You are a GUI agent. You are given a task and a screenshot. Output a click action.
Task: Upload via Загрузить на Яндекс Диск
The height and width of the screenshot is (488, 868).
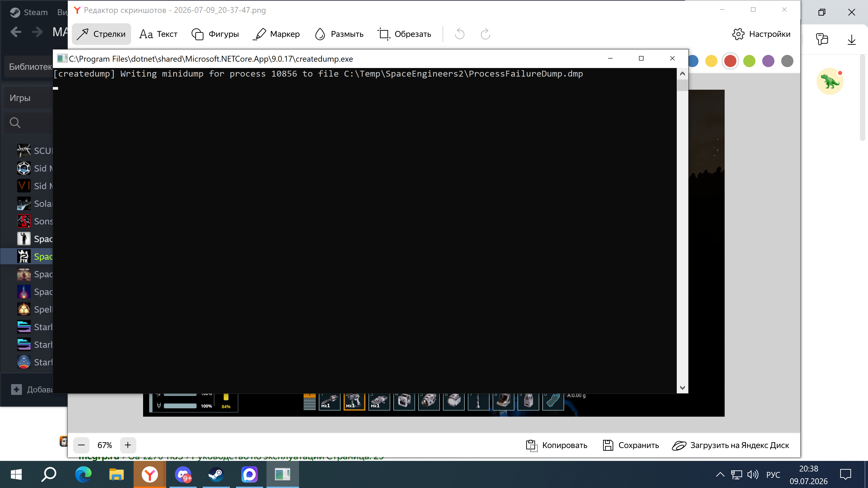[730, 445]
